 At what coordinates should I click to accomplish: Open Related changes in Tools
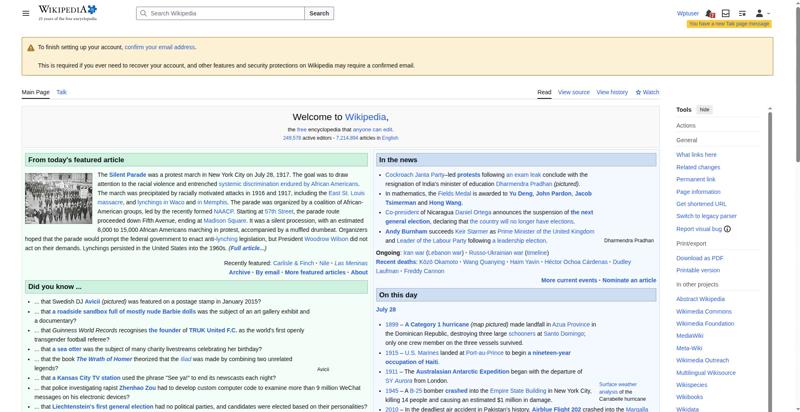tap(698, 167)
